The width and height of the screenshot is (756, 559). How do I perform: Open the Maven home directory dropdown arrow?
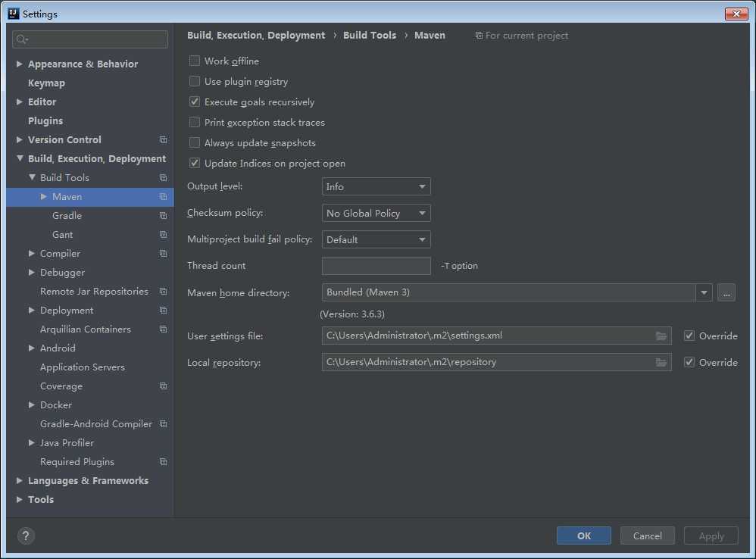704,292
